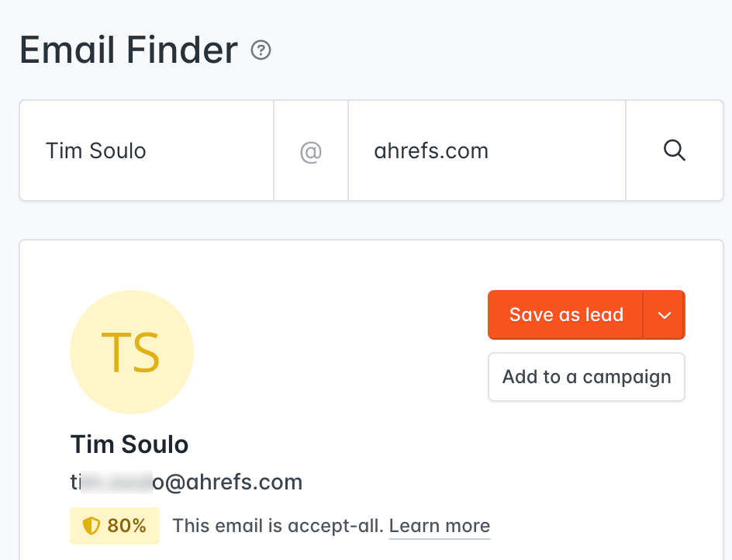Click the 80% confidence badge
Image resolution: width=732 pixels, height=560 pixels.
pos(115,526)
